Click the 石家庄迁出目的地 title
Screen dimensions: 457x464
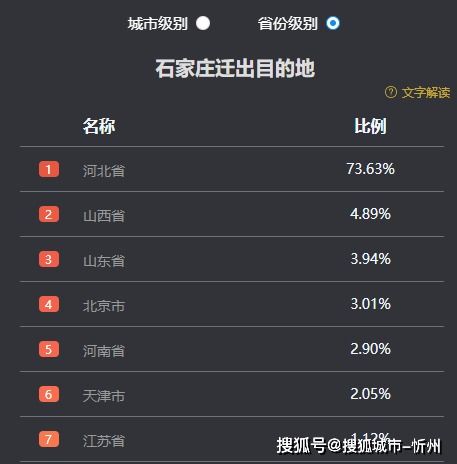click(235, 68)
